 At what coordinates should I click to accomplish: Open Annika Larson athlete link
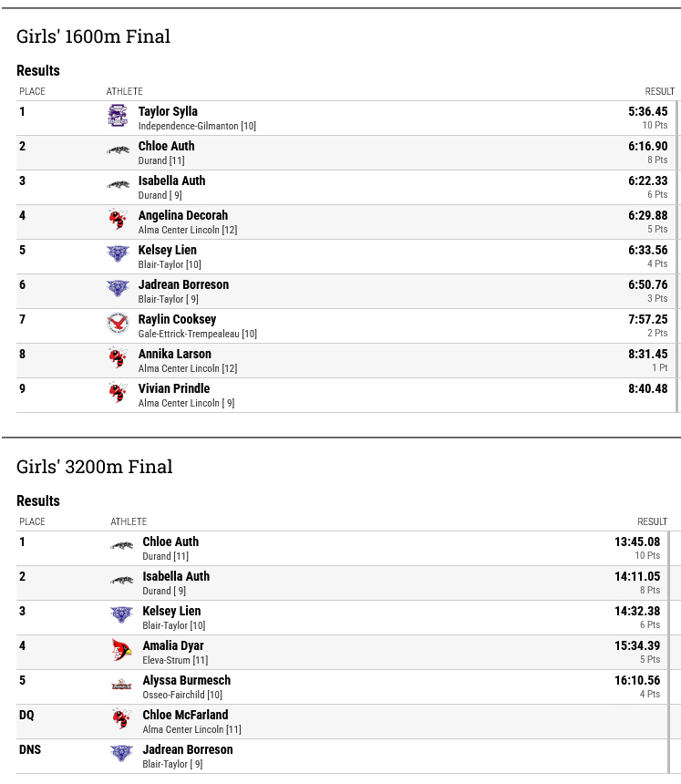pyautogui.click(x=175, y=354)
